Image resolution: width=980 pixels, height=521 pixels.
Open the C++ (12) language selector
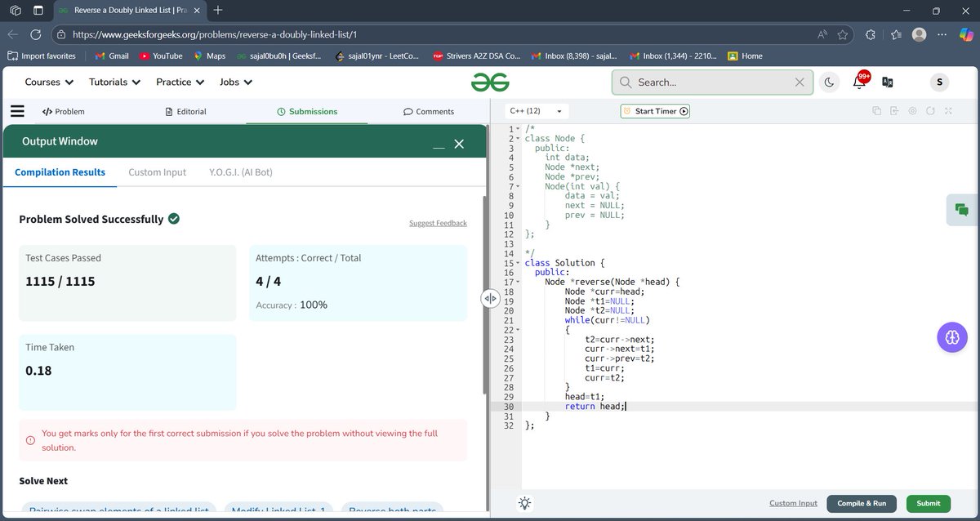537,111
